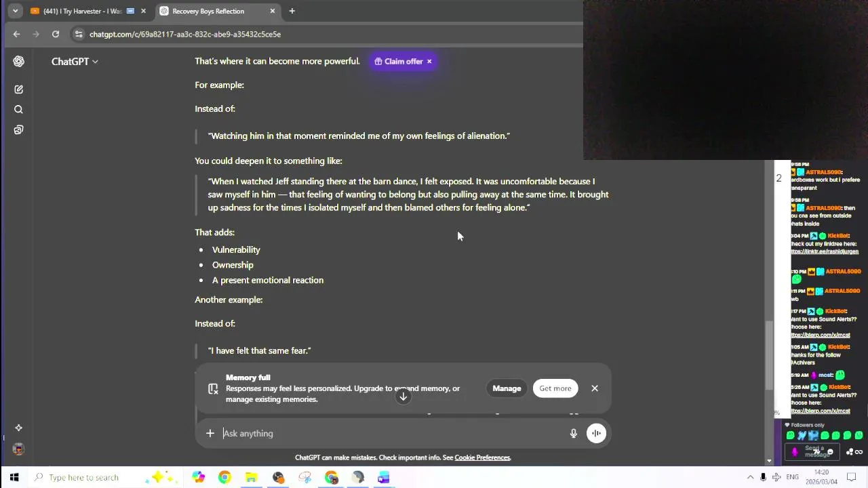Open the linktr.ee link in stream chat
This screenshot has height=488, width=868.
(825, 251)
